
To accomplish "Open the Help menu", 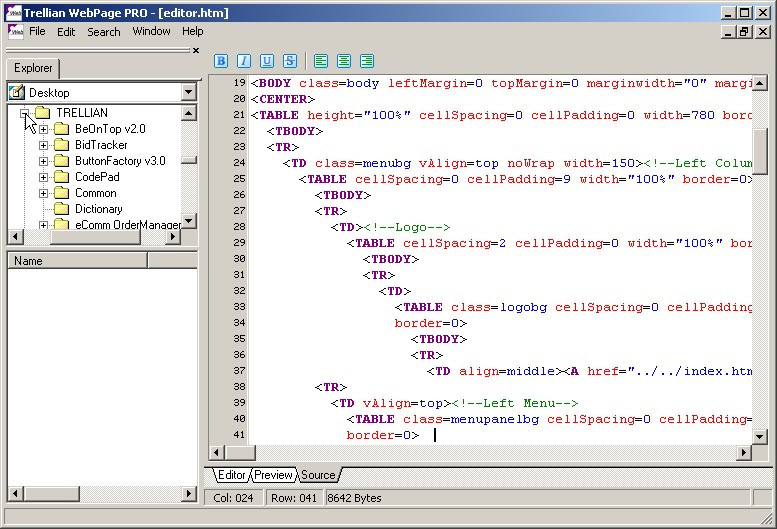I will click(192, 31).
